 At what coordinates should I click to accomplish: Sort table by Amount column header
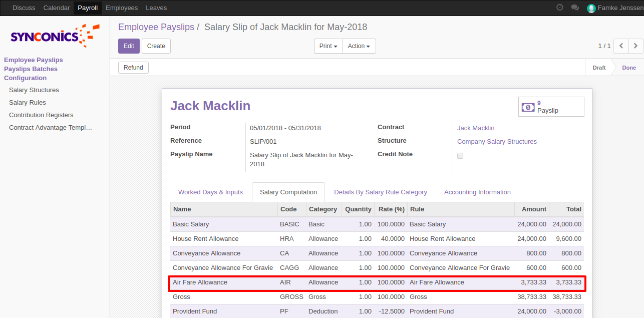(534, 209)
